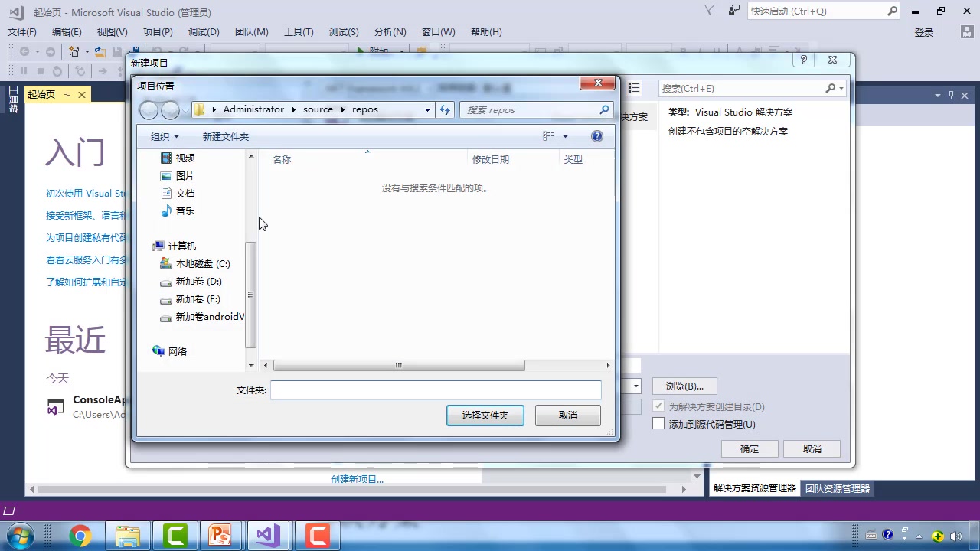Open the 调试(D) menu
Viewport: 980px width, 551px height.
point(204,31)
